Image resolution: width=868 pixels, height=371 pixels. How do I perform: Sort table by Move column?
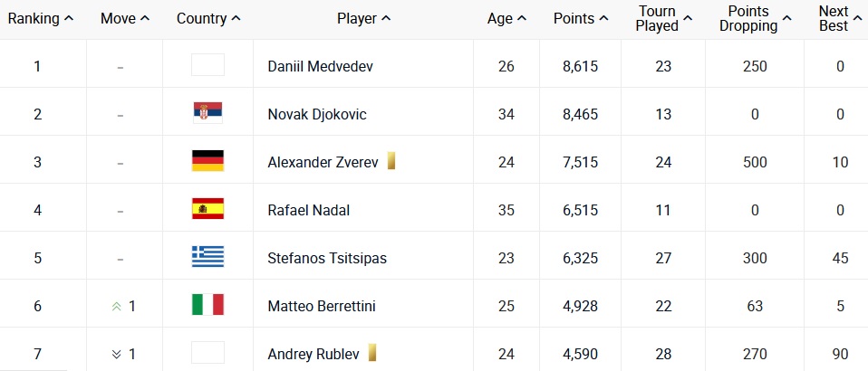pos(125,19)
